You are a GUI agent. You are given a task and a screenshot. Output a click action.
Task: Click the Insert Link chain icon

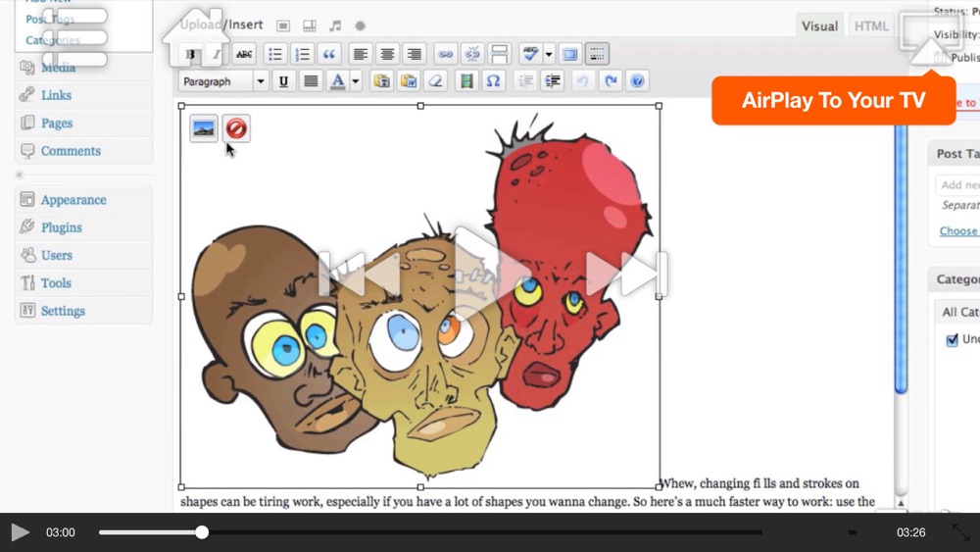(446, 54)
